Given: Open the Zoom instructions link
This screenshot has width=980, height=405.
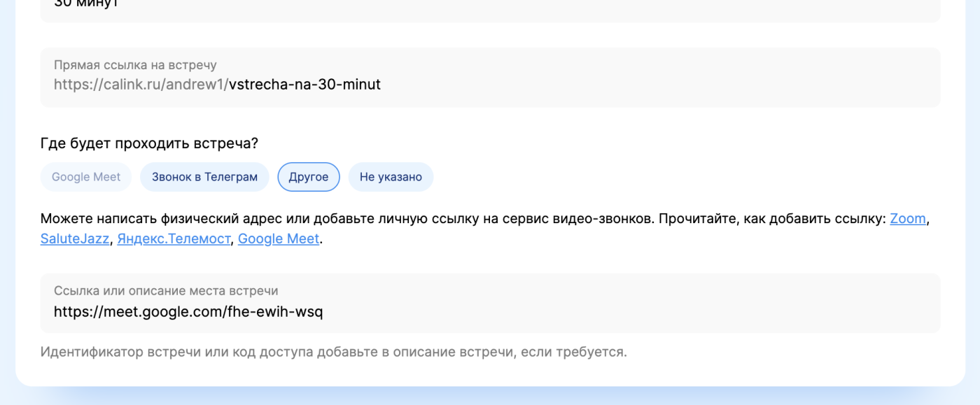Looking at the screenshot, I should pos(908,218).
